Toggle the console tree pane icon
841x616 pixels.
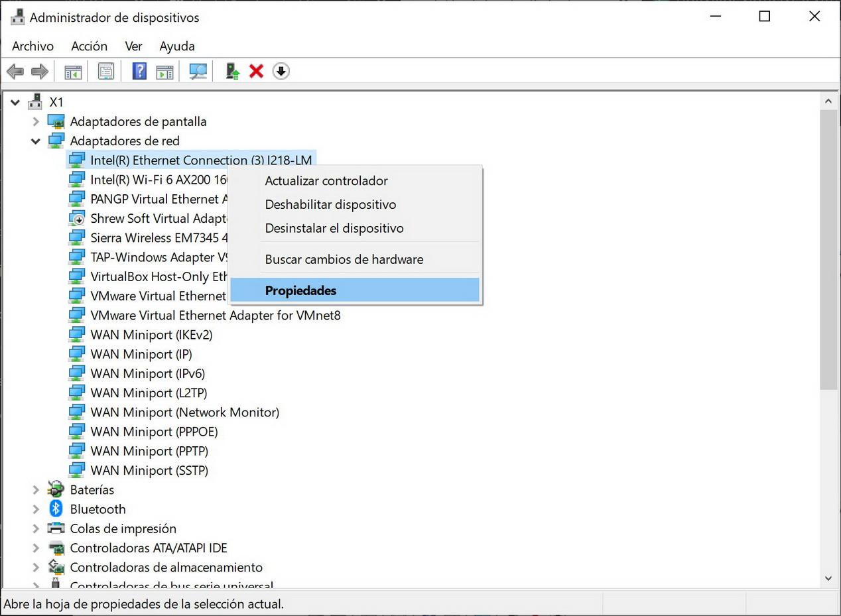(73, 71)
